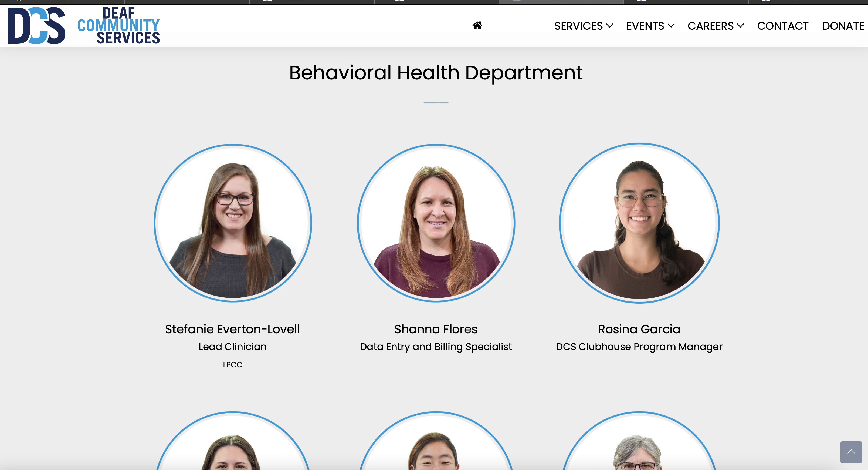This screenshot has height=470, width=868.
Task: Click the gray-haired person's photo at bottom right
Action: coord(639,441)
